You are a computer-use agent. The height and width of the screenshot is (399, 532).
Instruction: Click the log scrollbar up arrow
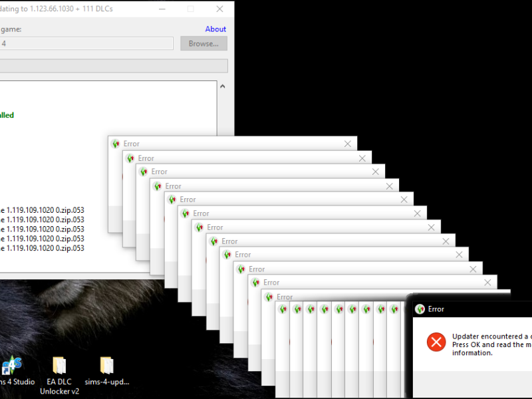pyautogui.click(x=222, y=87)
